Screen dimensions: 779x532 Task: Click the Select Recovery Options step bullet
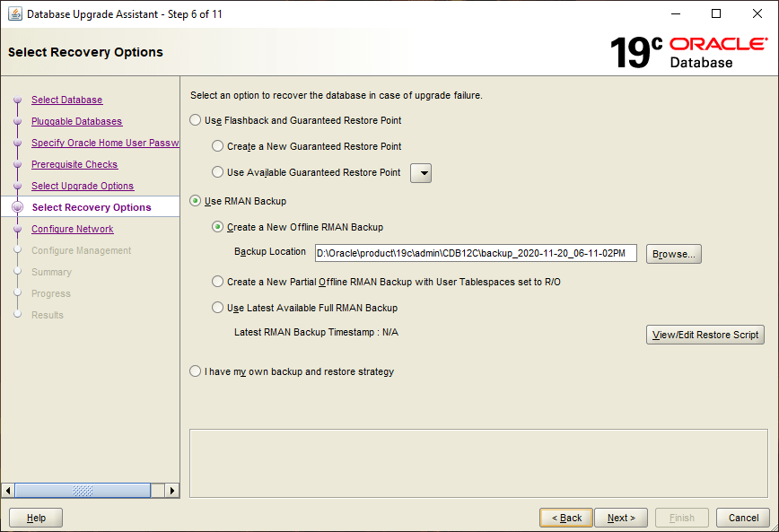17,207
